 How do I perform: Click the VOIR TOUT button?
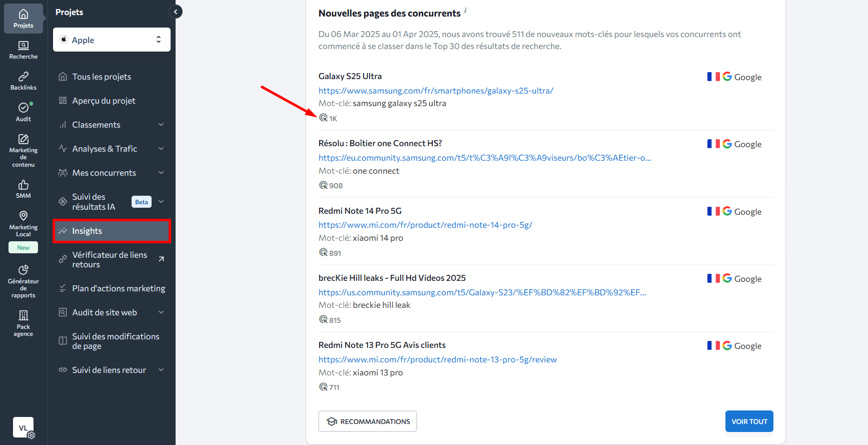click(x=749, y=421)
